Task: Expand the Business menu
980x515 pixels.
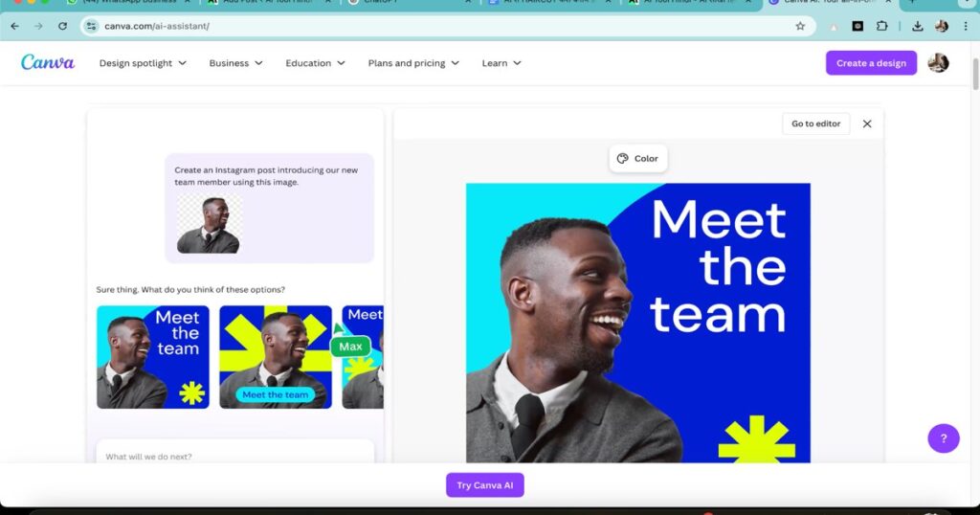Action: (235, 63)
